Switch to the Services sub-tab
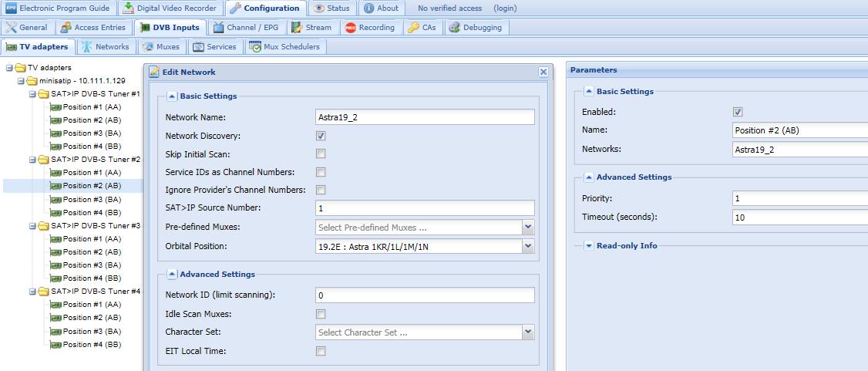Image resolution: width=868 pixels, height=371 pixels. (215, 46)
